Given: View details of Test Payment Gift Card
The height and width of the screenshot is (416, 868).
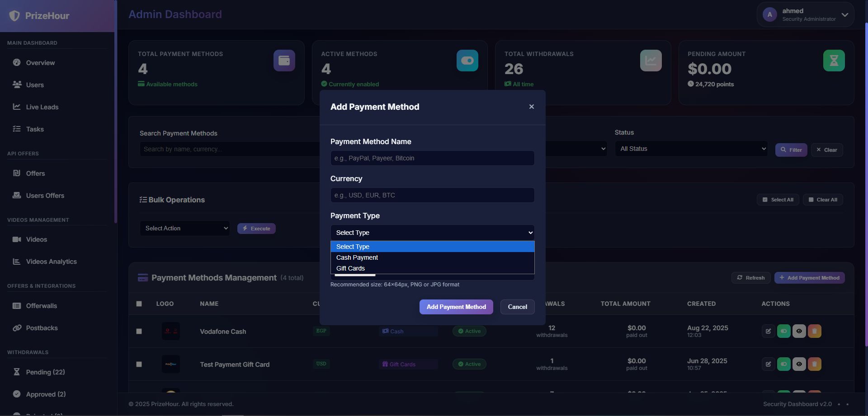Looking at the screenshot, I should (799, 364).
